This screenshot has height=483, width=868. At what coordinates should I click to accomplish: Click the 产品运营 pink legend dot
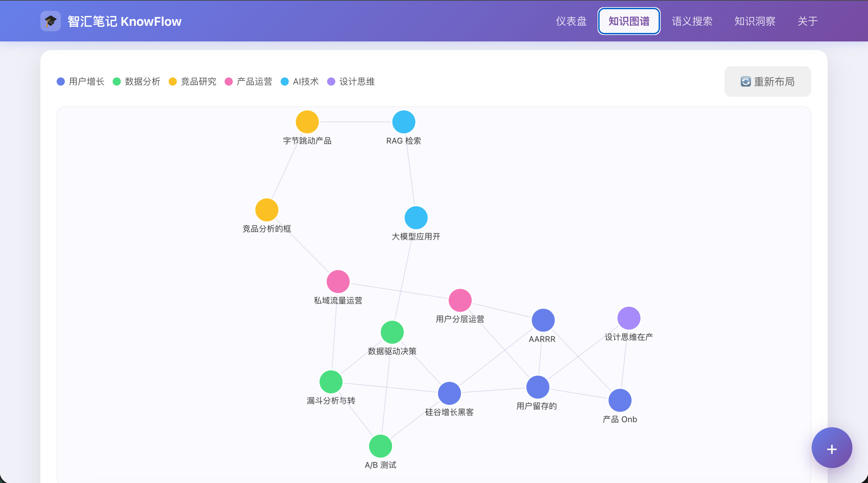pyautogui.click(x=229, y=82)
